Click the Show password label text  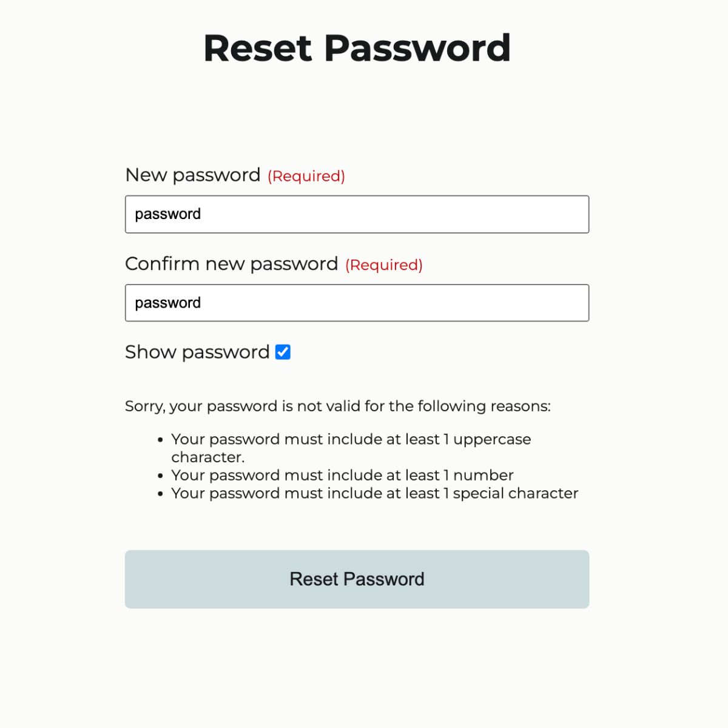pyautogui.click(x=197, y=352)
